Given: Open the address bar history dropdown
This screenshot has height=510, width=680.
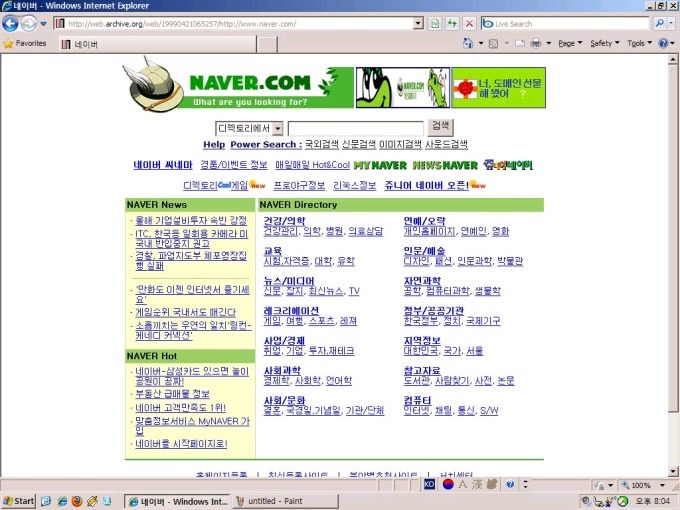Looking at the screenshot, I should point(418,23).
